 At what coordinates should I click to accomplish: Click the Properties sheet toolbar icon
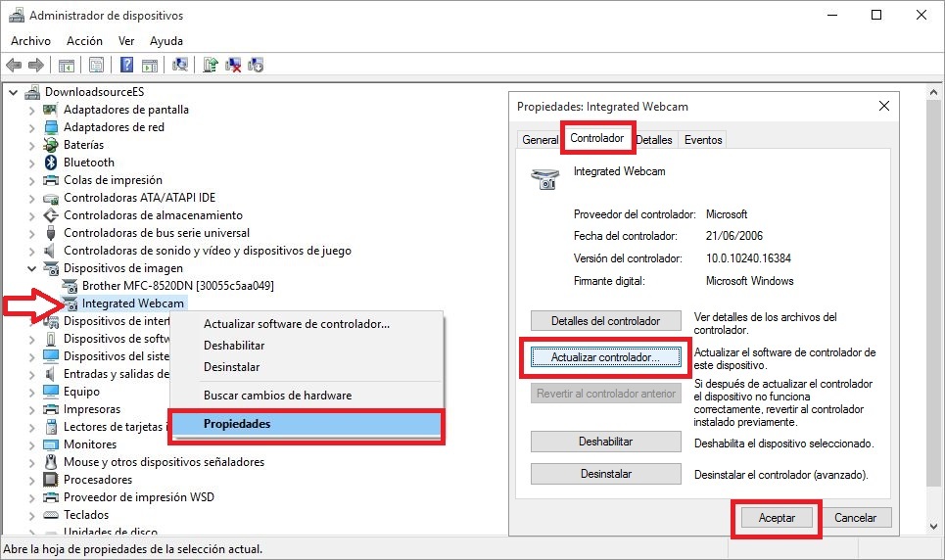(96, 65)
